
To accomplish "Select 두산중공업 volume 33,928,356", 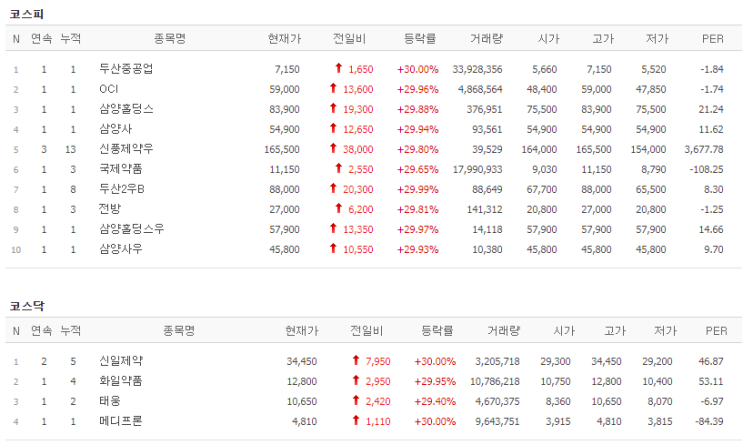I will tap(477, 69).
